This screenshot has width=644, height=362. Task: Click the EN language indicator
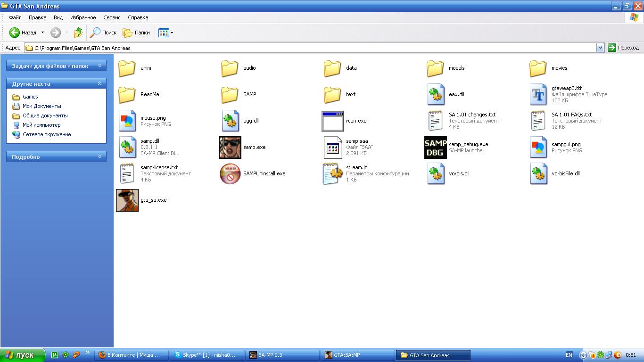pos(569,355)
